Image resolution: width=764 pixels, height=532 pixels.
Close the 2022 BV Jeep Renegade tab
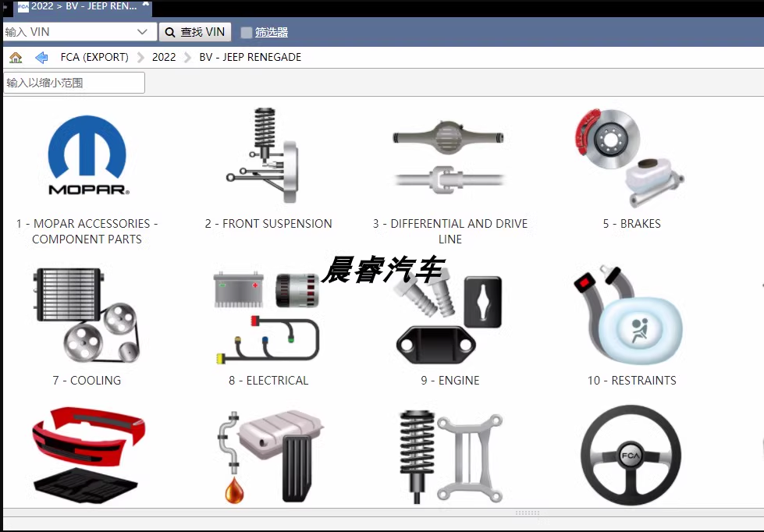pyautogui.click(x=145, y=5)
